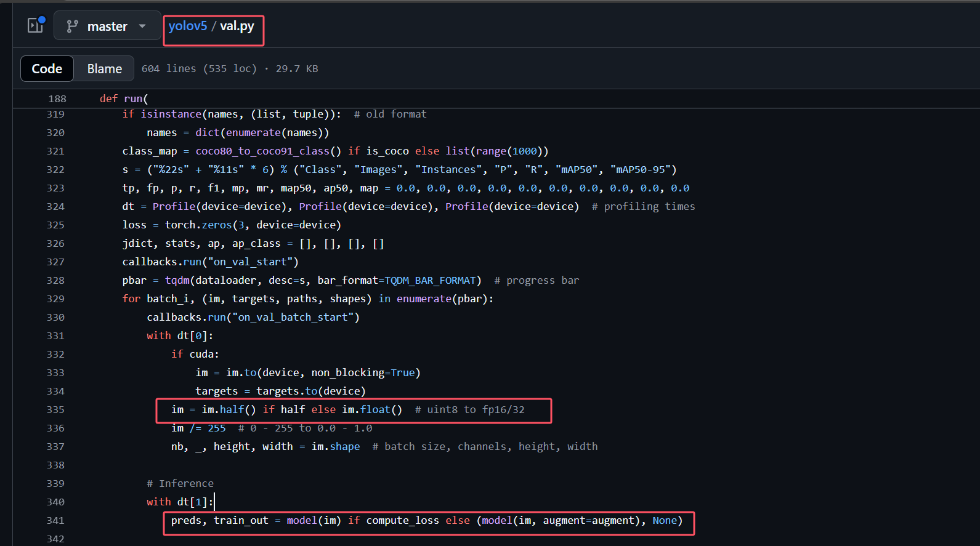980x546 pixels.
Task: Open the master branch selector dropdown
Action: [x=107, y=26]
